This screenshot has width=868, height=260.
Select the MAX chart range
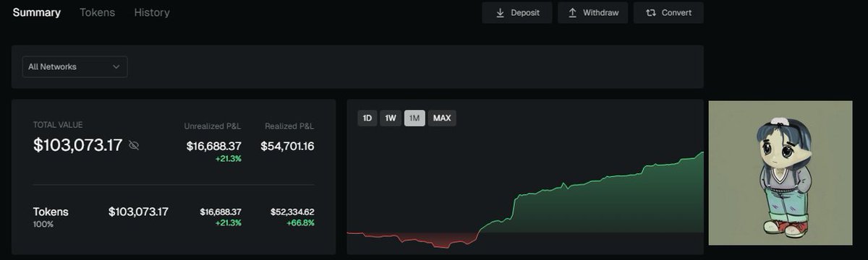pos(442,118)
